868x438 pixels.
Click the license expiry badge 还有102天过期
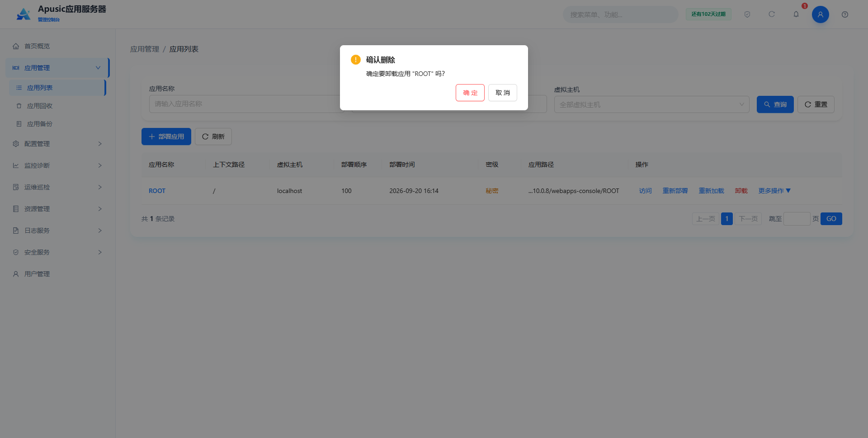pyautogui.click(x=708, y=14)
